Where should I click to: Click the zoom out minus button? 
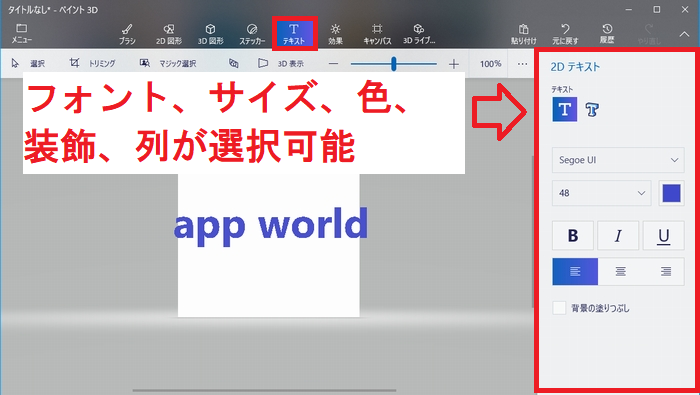pos(333,64)
